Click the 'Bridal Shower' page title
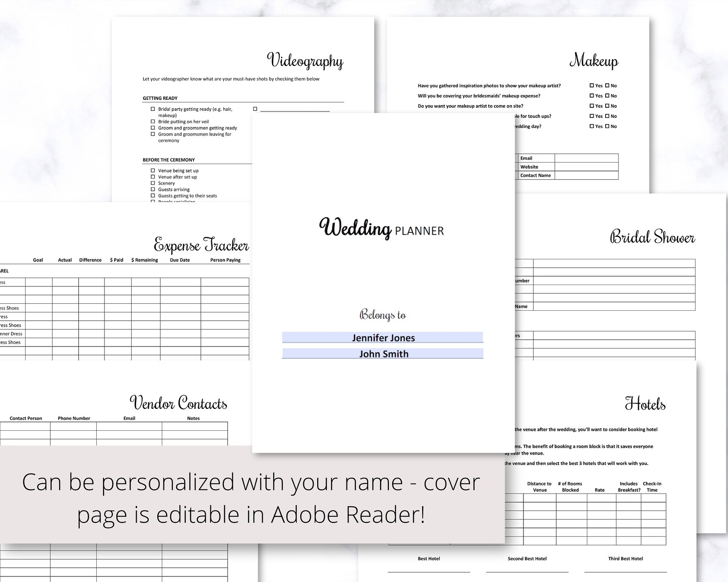Viewport: 728px width, 582px height. [652, 237]
